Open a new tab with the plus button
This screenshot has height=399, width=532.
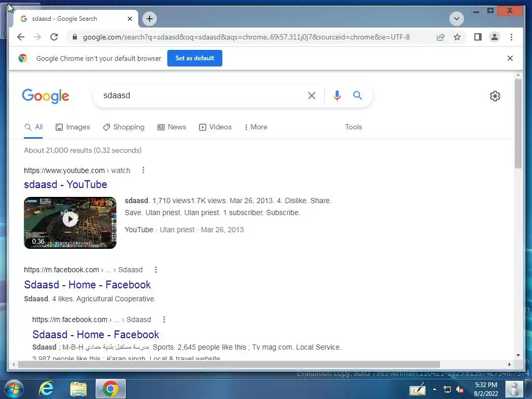[x=150, y=19]
